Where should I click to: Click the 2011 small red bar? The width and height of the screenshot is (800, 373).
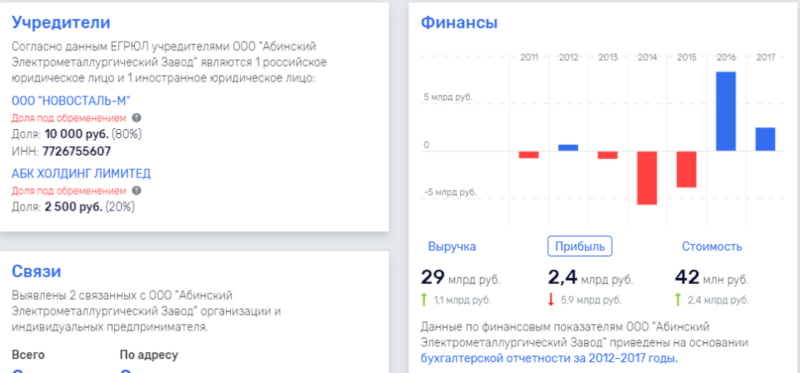tap(529, 155)
